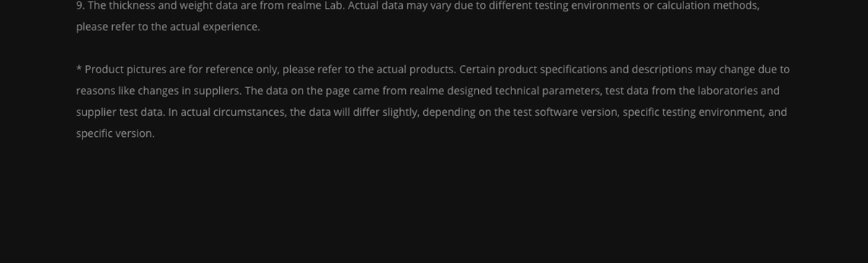Click the footnote number 9 text
The width and height of the screenshot is (868, 263).
(80, 6)
